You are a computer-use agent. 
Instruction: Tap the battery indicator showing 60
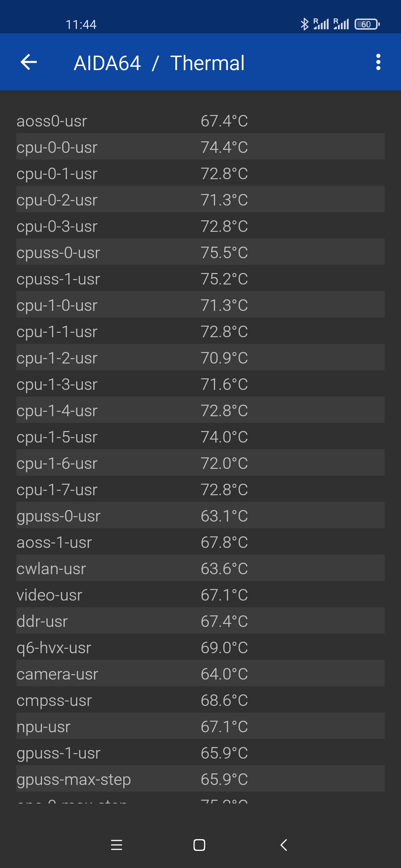tap(367, 24)
